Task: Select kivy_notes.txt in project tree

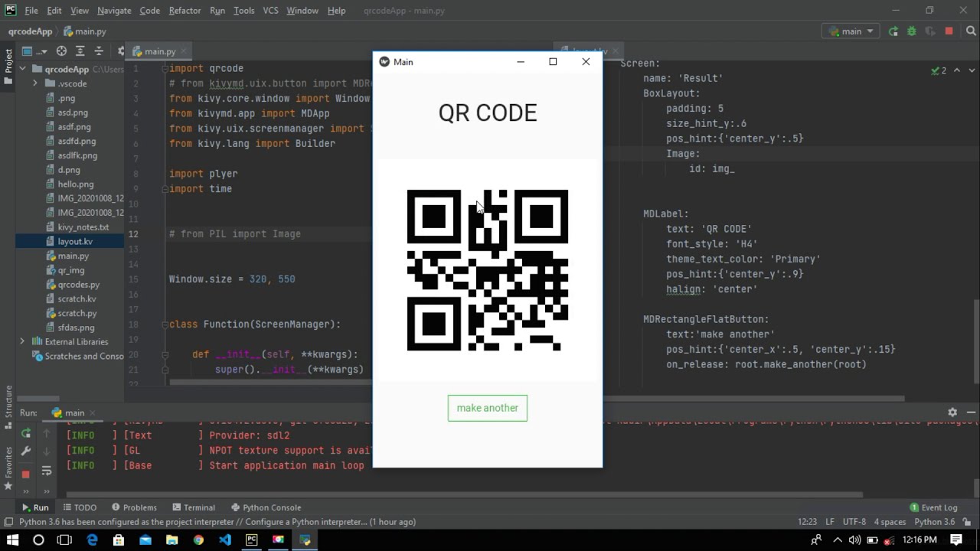Action: pyautogui.click(x=83, y=227)
